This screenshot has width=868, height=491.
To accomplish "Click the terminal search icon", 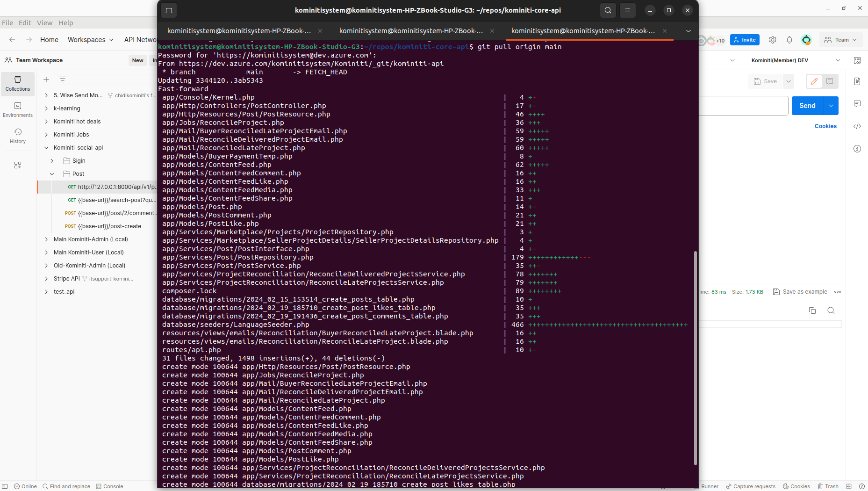I will pyautogui.click(x=608, y=10).
